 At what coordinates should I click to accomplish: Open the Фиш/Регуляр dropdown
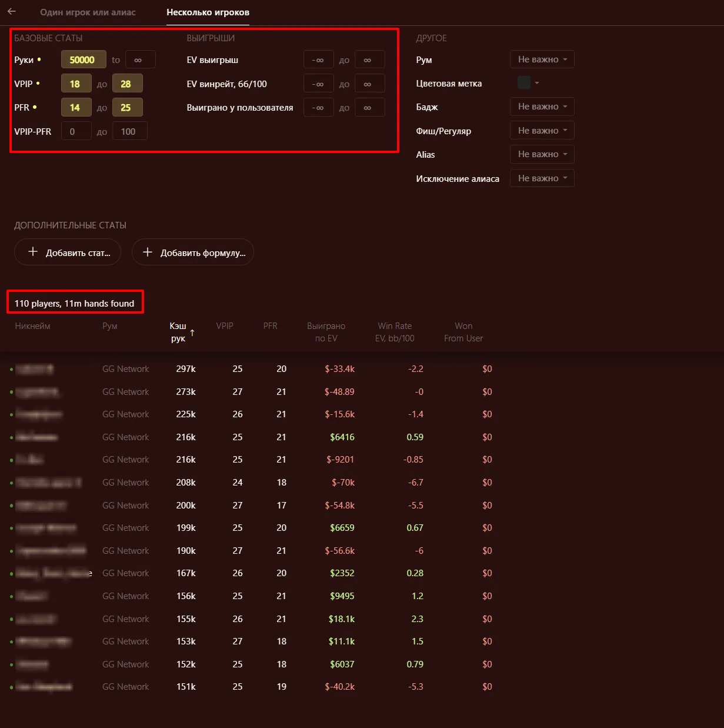point(542,131)
